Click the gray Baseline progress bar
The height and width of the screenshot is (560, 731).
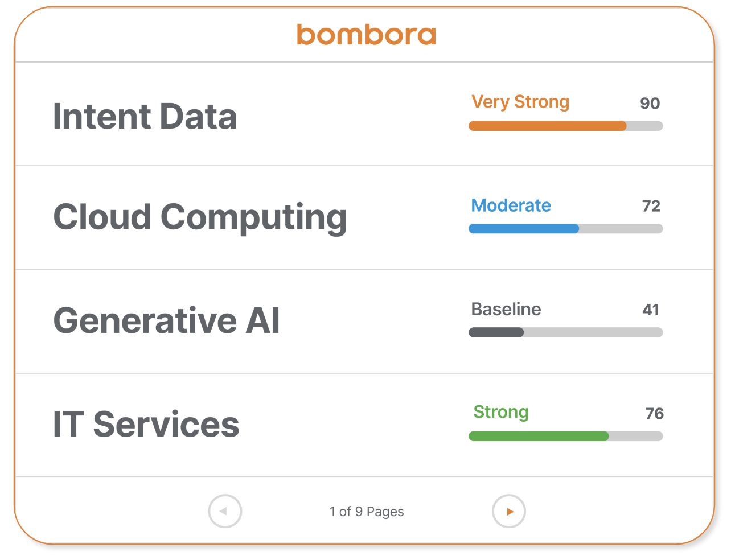pos(565,332)
